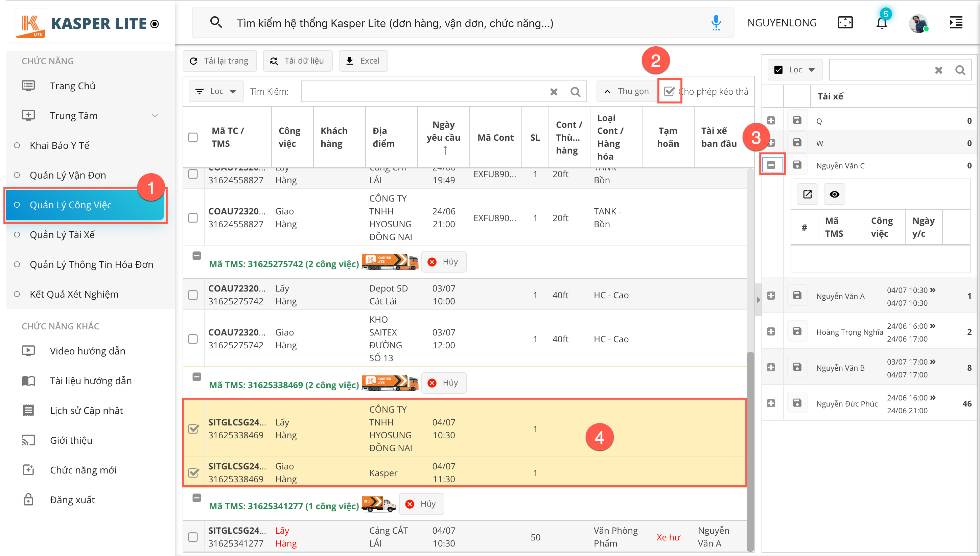Check the select-all checkbox in table header
980x556 pixels.
point(193,137)
